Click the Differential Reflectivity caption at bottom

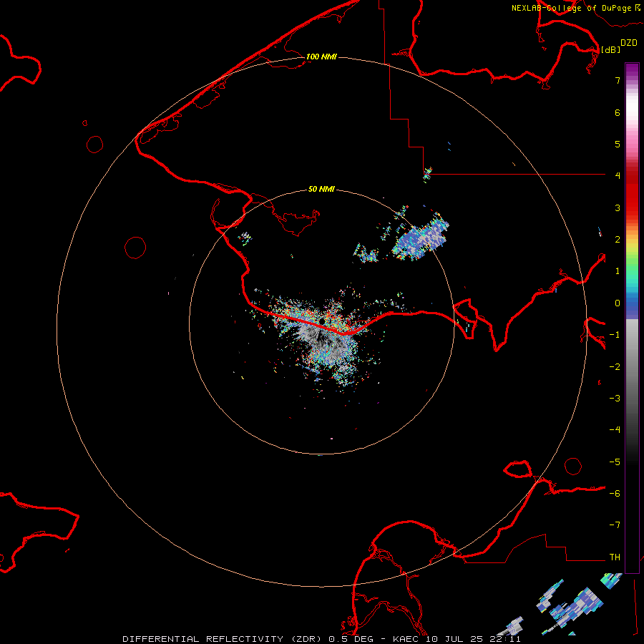point(321,639)
